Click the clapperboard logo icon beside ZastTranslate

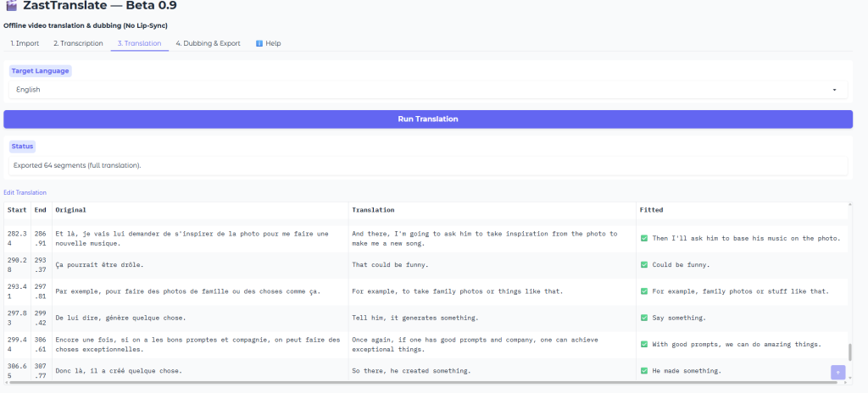tap(10, 6)
